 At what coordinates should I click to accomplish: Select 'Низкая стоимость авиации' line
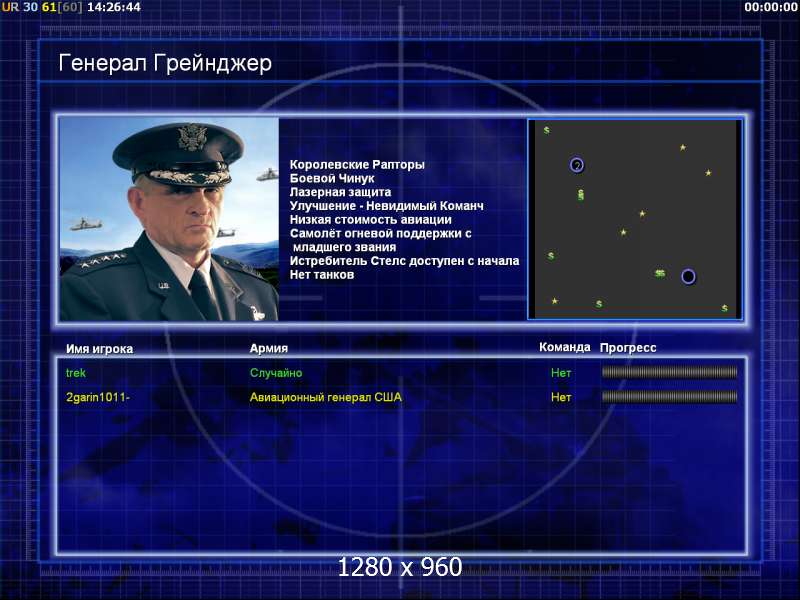[371, 220]
